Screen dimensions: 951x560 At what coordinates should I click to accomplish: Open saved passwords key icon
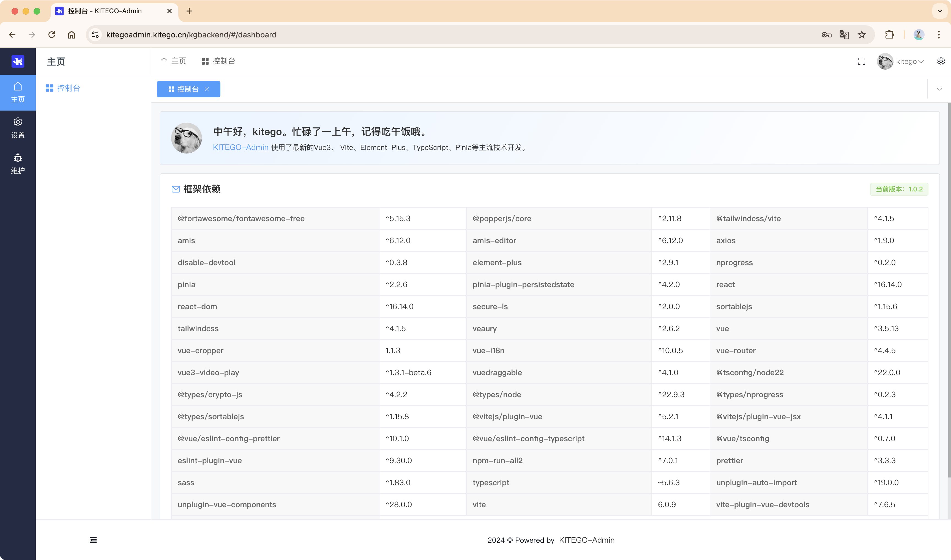tap(826, 35)
